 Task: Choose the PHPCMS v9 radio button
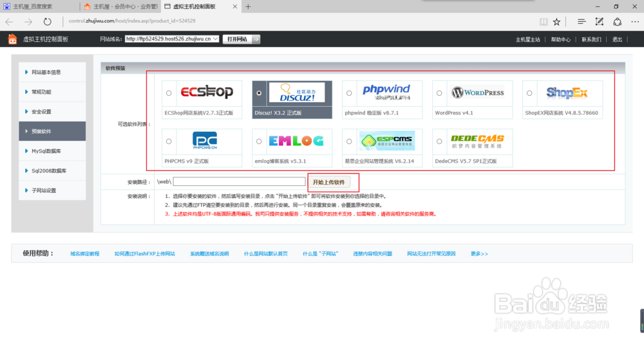(169, 141)
